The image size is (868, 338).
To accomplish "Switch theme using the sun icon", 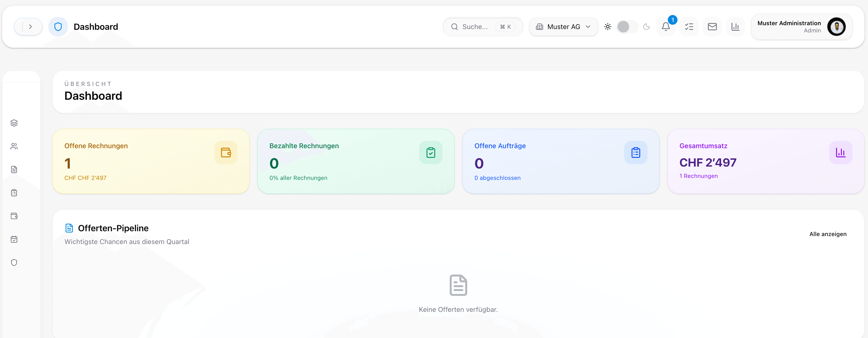I will [x=608, y=27].
